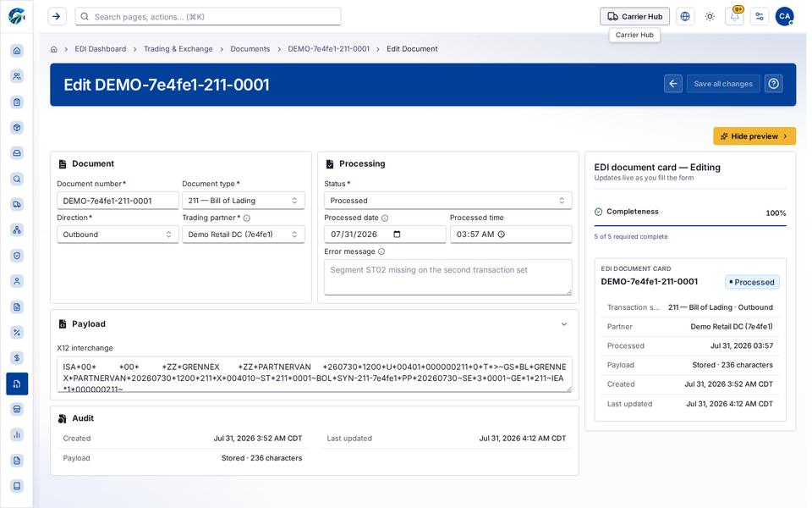The width and height of the screenshot is (812, 508).
Task: Open the network hierarchy sidebar icon
Action: (17, 229)
